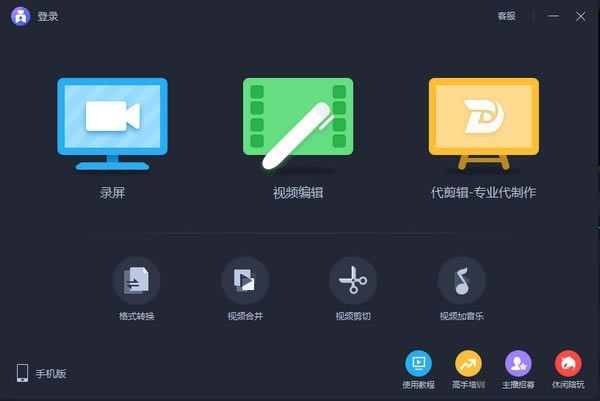This screenshot has width=600, height=401.
Task: Click the 登录 login link
Action: [x=47, y=16]
